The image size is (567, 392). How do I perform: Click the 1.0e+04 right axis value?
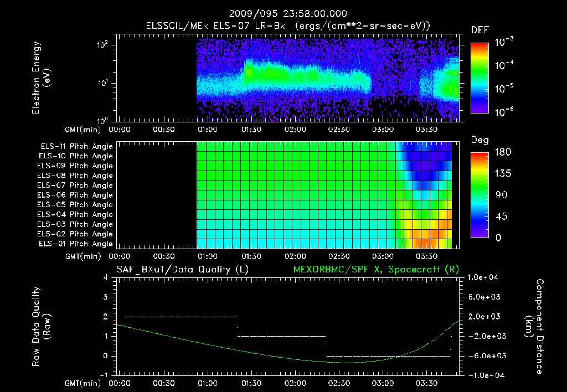coord(483,278)
